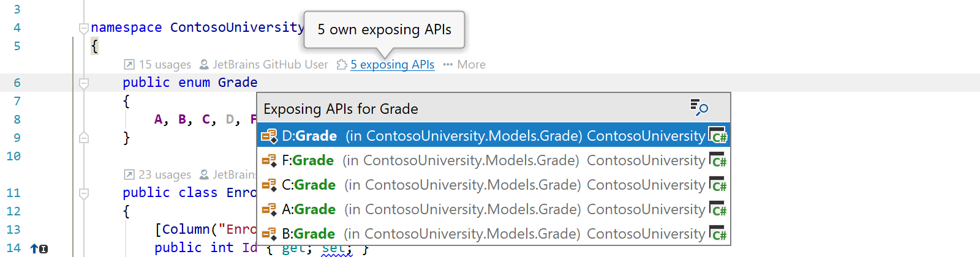Image resolution: width=980 pixels, height=257 pixels.
Task: Open the 5 exposing APIs link
Action: coord(393,64)
